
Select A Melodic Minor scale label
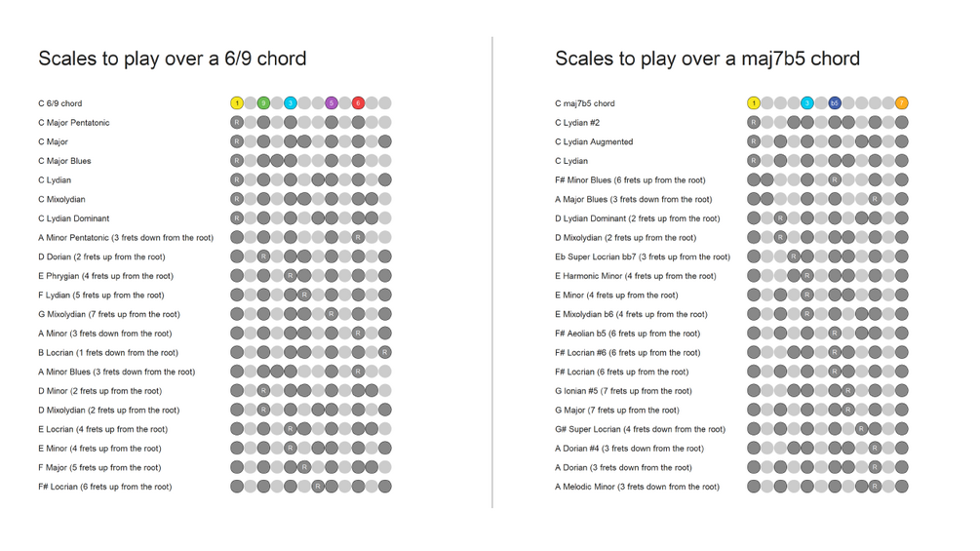(x=637, y=487)
